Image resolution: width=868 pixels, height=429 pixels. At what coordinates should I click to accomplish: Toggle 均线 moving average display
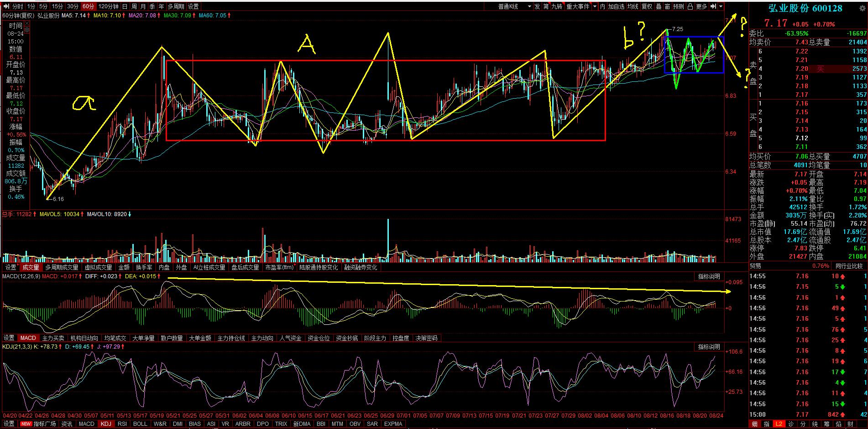(633, 6)
